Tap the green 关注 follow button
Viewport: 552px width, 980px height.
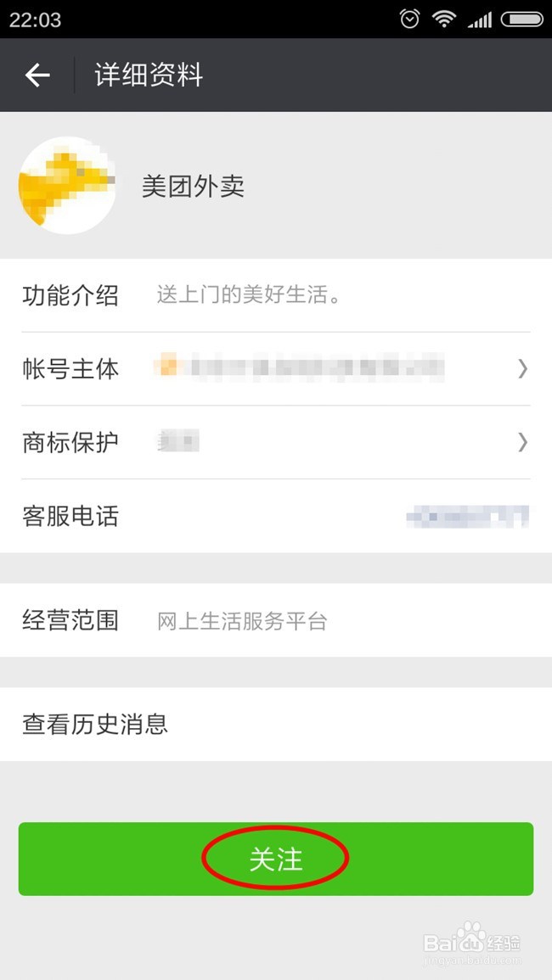click(276, 859)
